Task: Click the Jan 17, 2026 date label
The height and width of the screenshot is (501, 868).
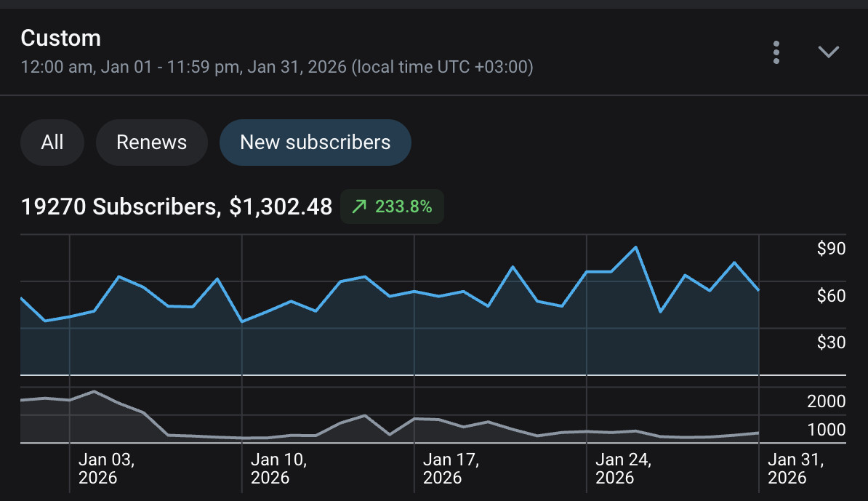Action: click(x=451, y=468)
